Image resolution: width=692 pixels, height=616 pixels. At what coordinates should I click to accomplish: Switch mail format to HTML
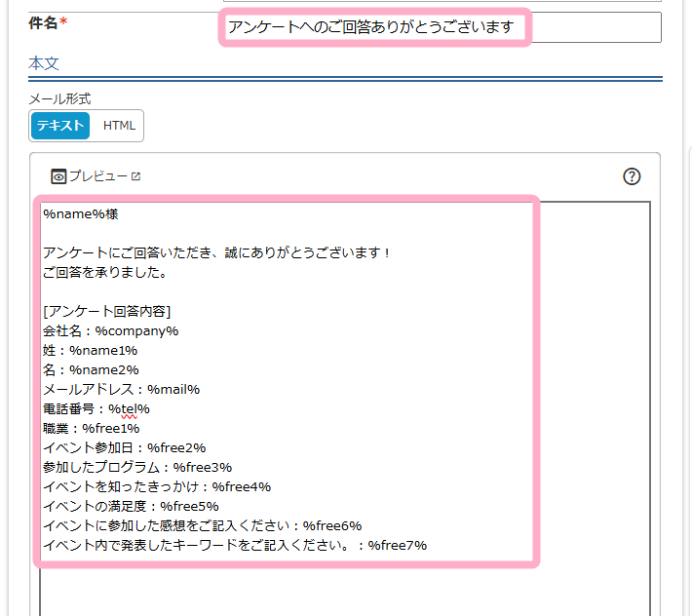pos(119,126)
